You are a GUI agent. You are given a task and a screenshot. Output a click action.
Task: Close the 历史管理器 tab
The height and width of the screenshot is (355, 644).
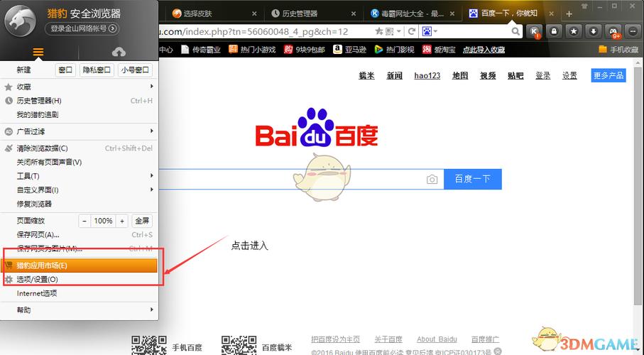pyautogui.click(x=353, y=13)
